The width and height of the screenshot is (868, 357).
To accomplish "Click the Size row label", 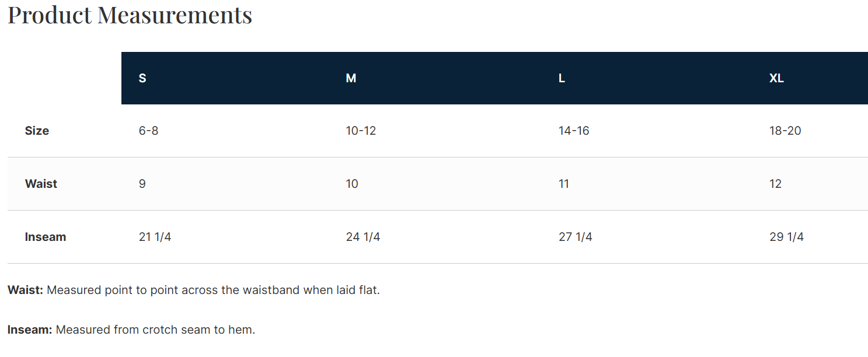I will pyautogui.click(x=37, y=131).
